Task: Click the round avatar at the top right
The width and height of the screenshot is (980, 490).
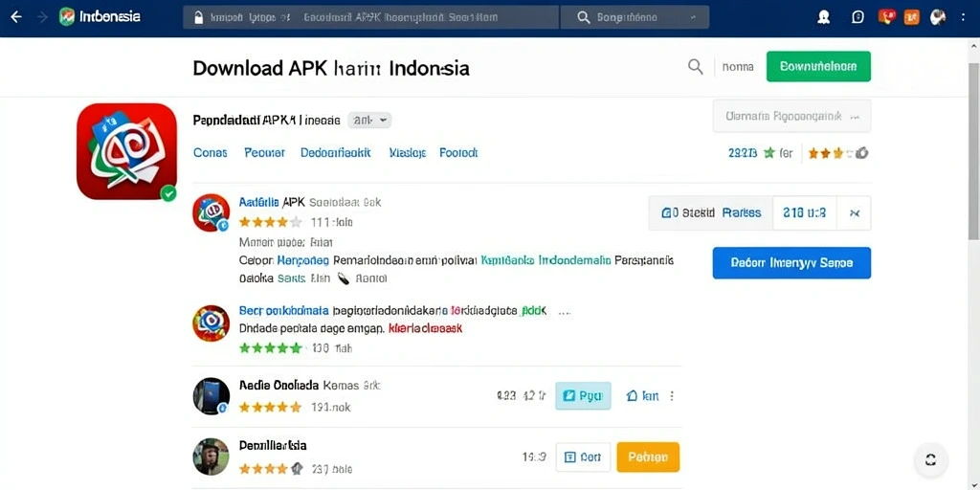Action: click(x=938, y=17)
